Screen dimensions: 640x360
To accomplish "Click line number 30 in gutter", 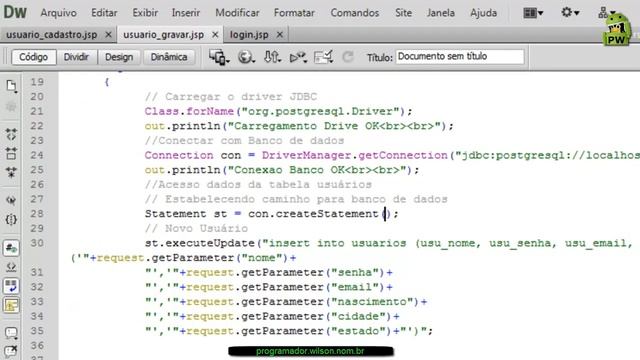I will (37, 243).
